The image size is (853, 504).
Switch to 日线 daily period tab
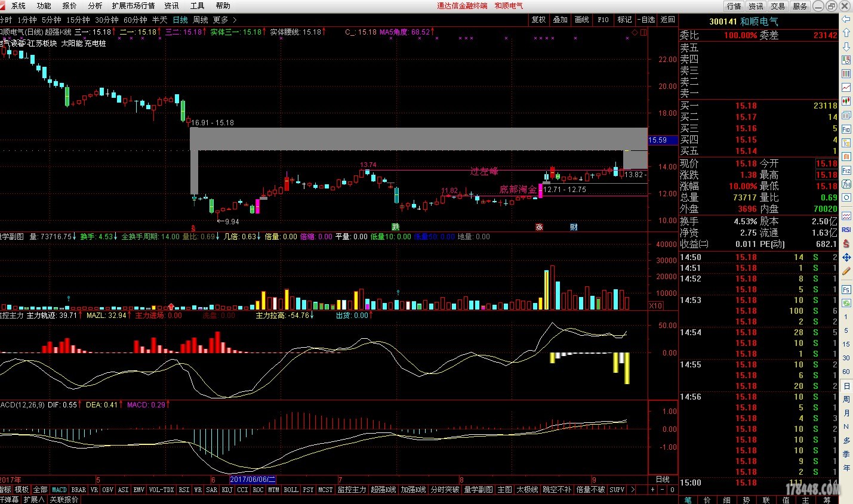tap(180, 20)
